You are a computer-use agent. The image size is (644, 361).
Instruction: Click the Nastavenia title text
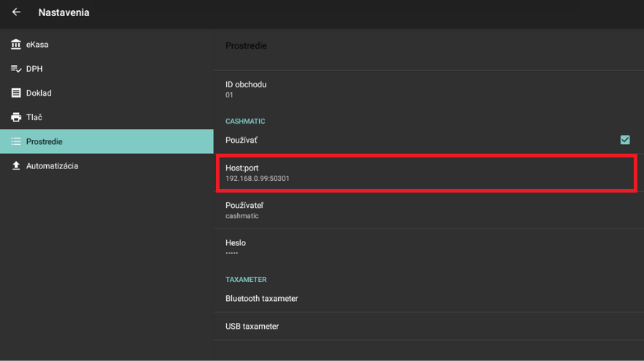click(64, 12)
